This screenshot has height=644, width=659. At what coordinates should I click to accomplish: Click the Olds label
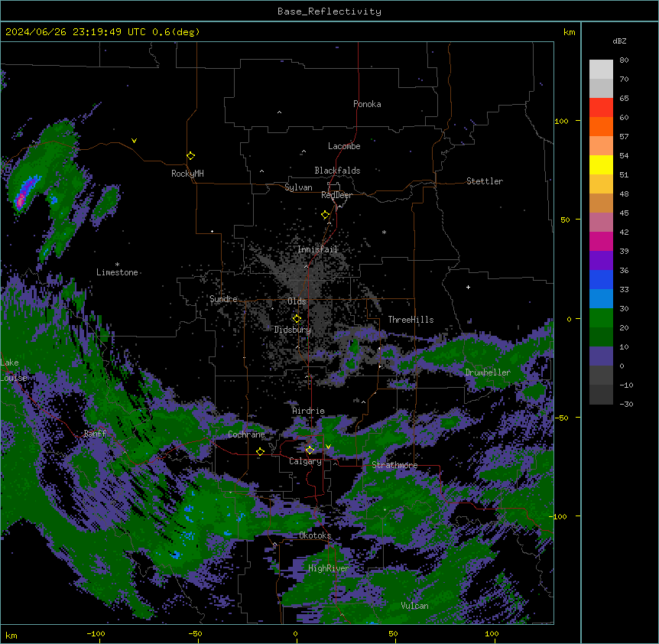(297, 301)
